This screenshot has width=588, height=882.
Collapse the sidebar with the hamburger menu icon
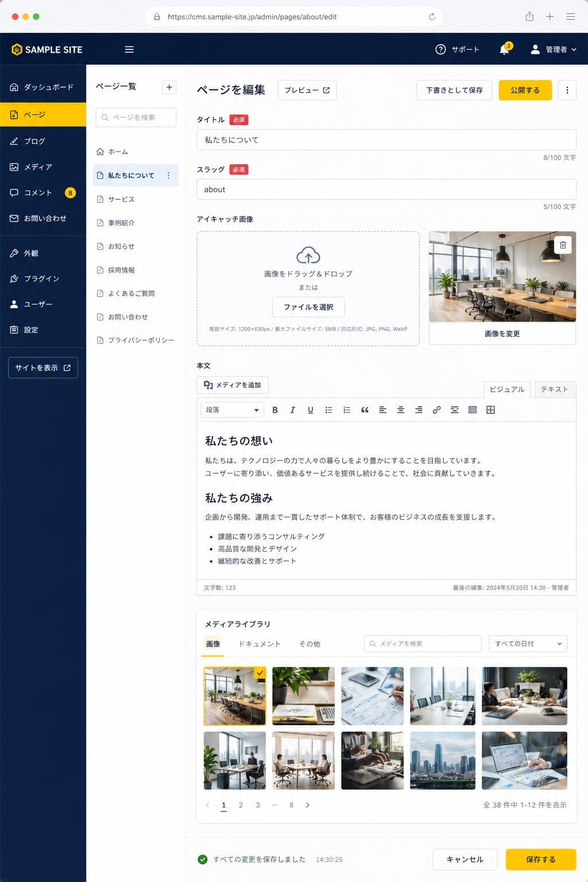pos(129,49)
